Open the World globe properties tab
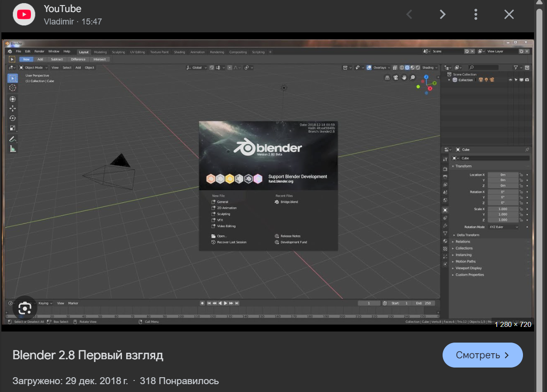Screen dimensions: 547x392 click(445, 200)
